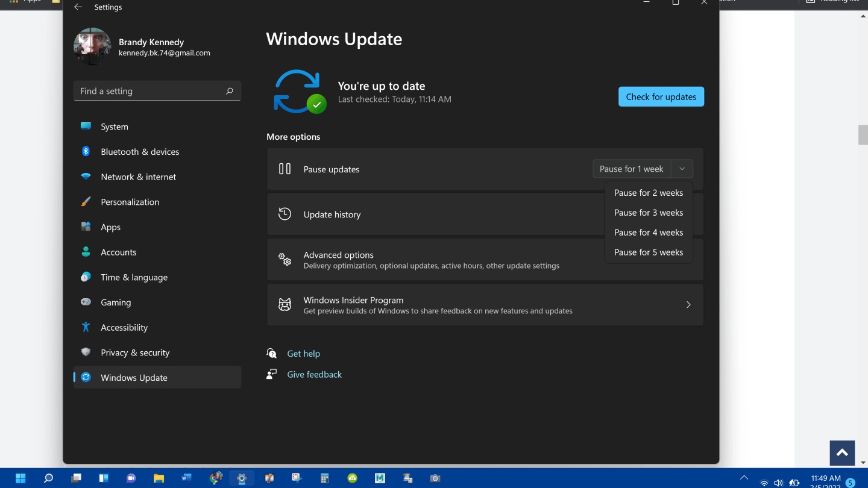The height and width of the screenshot is (488, 868).
Task: Open the Accounts settings icon
Action: click(x=86, y=252)
